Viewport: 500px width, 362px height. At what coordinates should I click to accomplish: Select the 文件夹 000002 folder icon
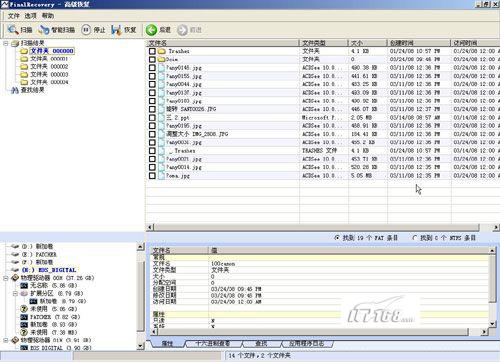[24, 66]
